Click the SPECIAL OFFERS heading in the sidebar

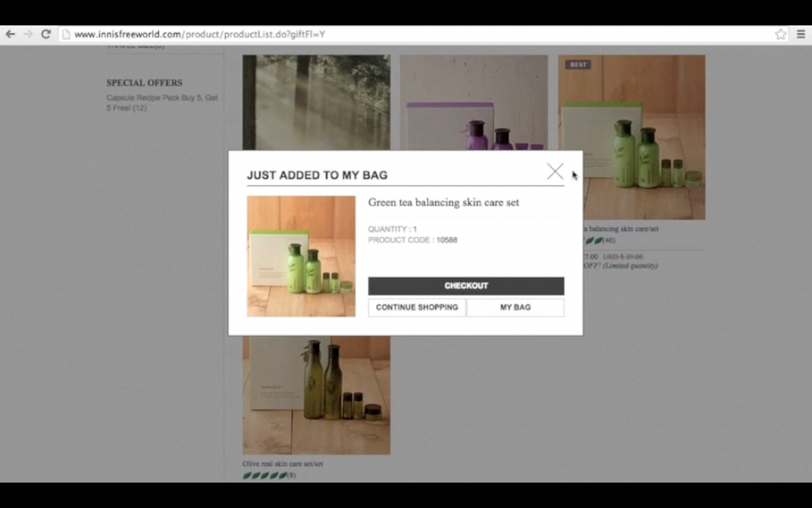click(145, 83)
